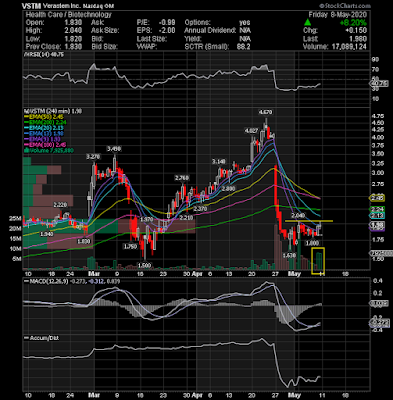
Task: Click the 4.670 peak price label
Action: tap(266, 112)
